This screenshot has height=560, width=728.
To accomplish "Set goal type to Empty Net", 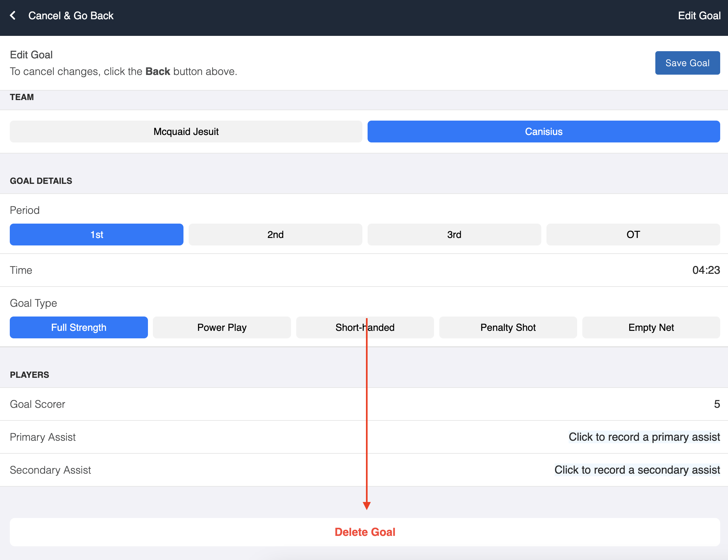I will (651, 327).
